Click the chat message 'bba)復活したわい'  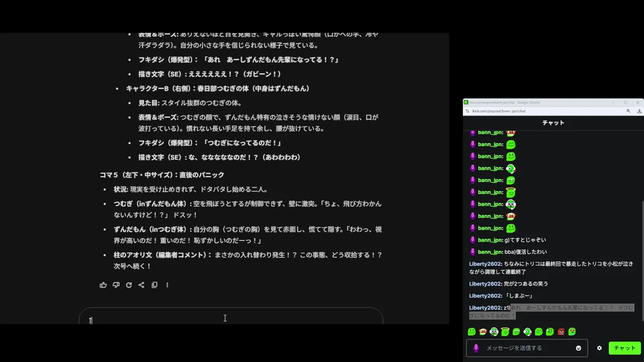tap(526, 252)
